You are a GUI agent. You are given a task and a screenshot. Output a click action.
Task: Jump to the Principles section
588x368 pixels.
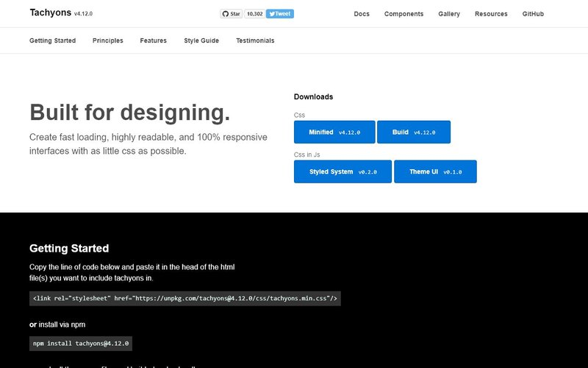pos(108,40)
